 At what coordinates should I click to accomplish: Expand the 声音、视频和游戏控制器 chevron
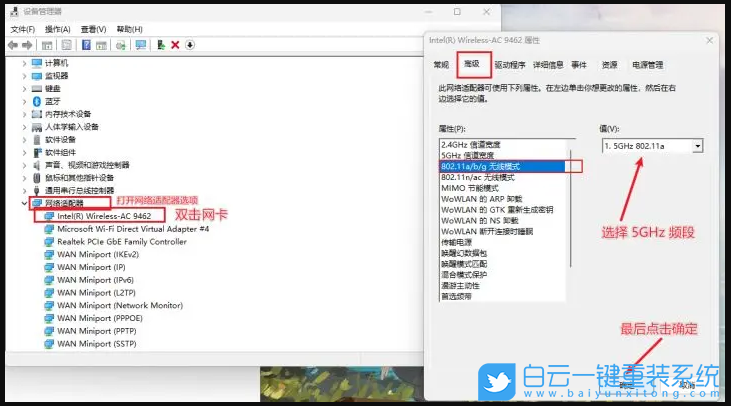(24, 165)
